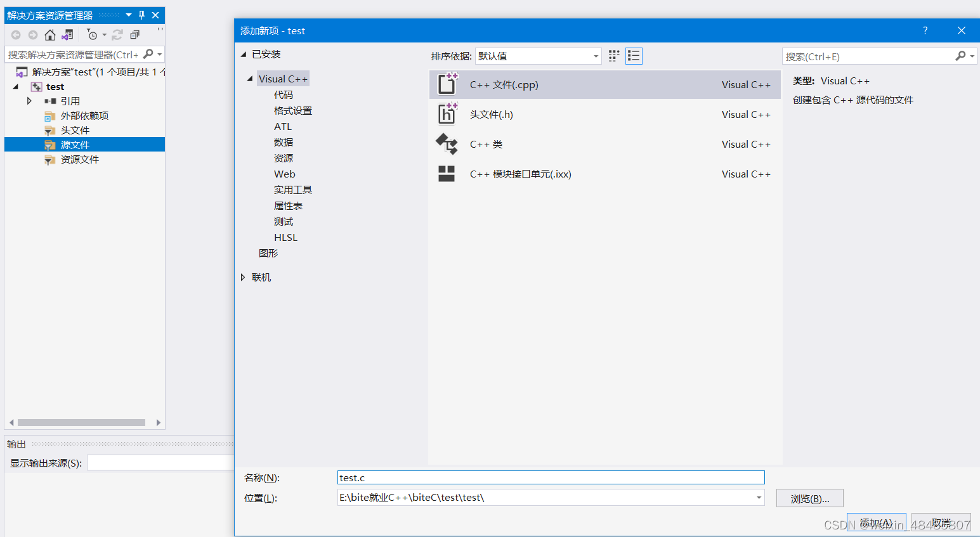Click 取消 cancel button
980x537 pixels.
pyautogui.click(x=941, y=522)
